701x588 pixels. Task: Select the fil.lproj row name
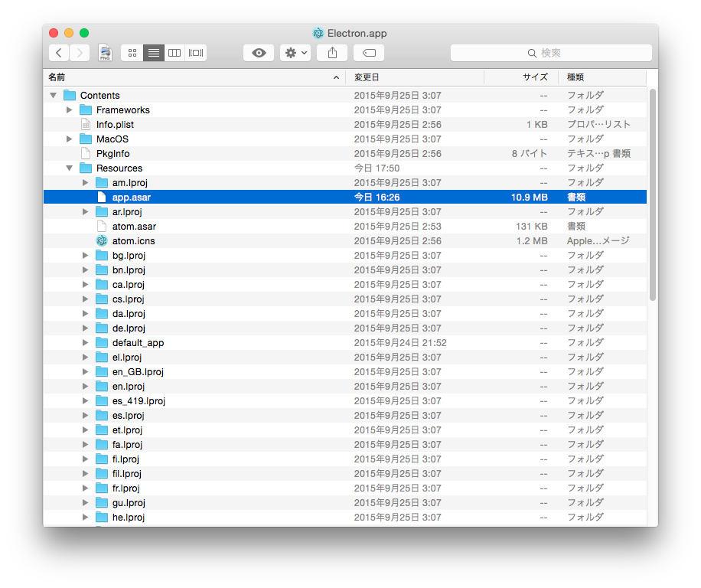[127, 473]
